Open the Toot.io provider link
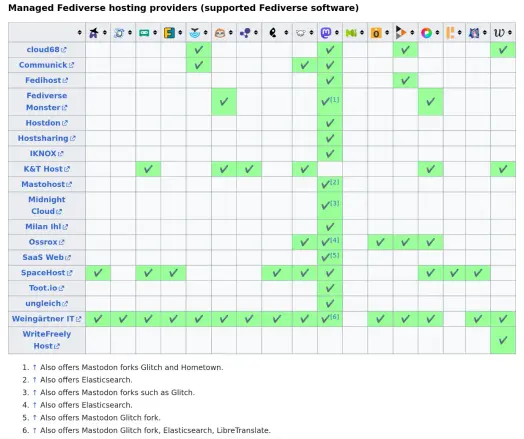This screenshot has height=439, width=524. click(x=46, y=288)
